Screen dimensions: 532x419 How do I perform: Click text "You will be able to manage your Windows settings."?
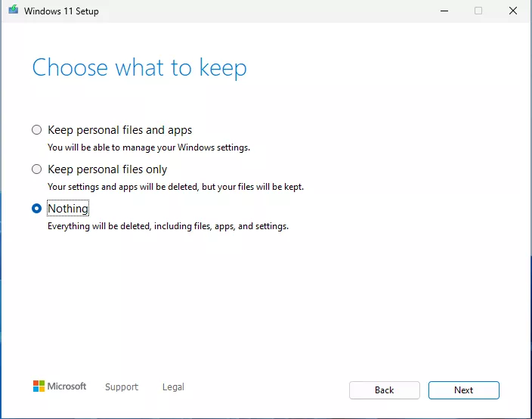coord(149,147)
